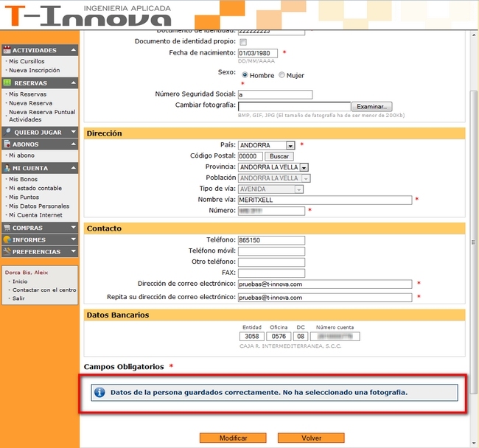Click the Nombre vía field
Image resolution: width=479 pixels, height=448 pixels.
[325, 200]
